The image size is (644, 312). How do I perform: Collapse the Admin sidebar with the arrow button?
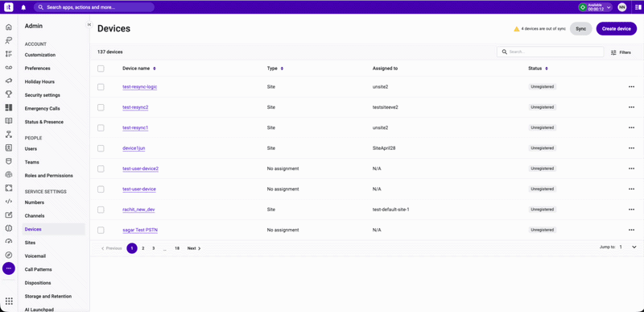(89, 25)
